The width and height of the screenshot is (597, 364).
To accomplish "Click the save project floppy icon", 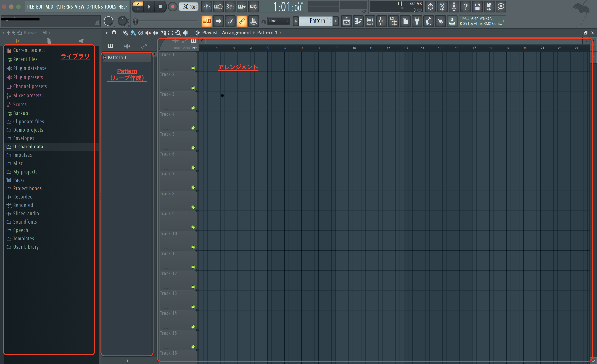I will [477, 7].
